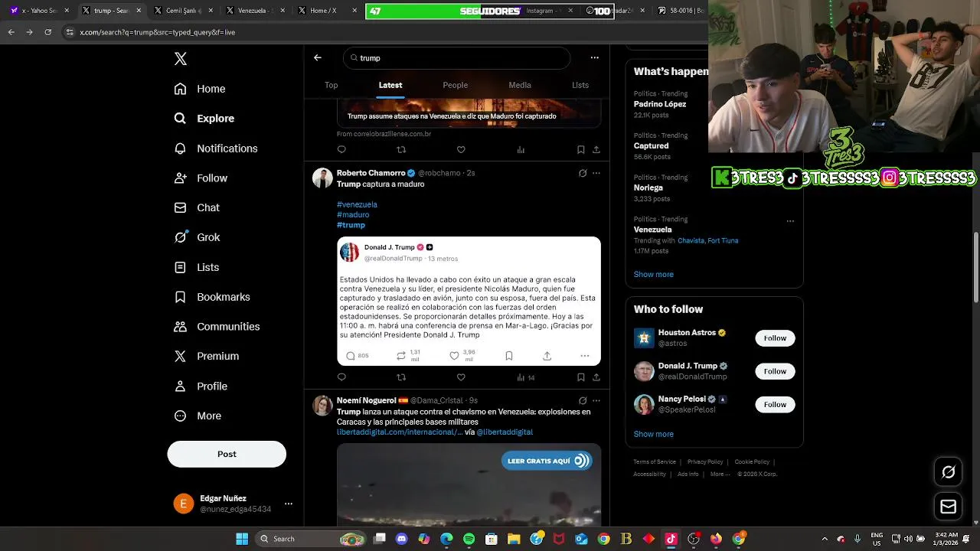Screen dimensions: 980x551
Task: Open Windows Start menu
Action: pyautogui.click(x=242, y=539)
